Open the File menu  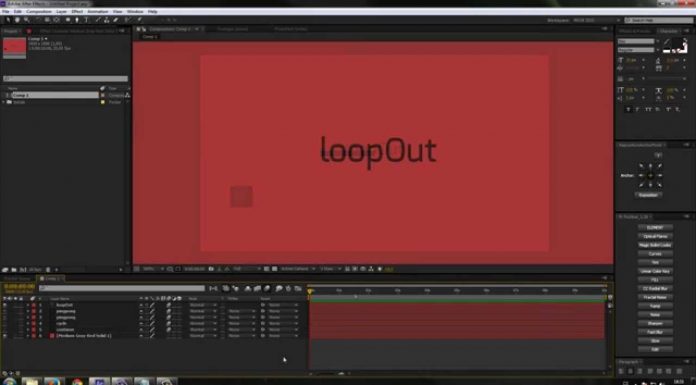(6, 12)
